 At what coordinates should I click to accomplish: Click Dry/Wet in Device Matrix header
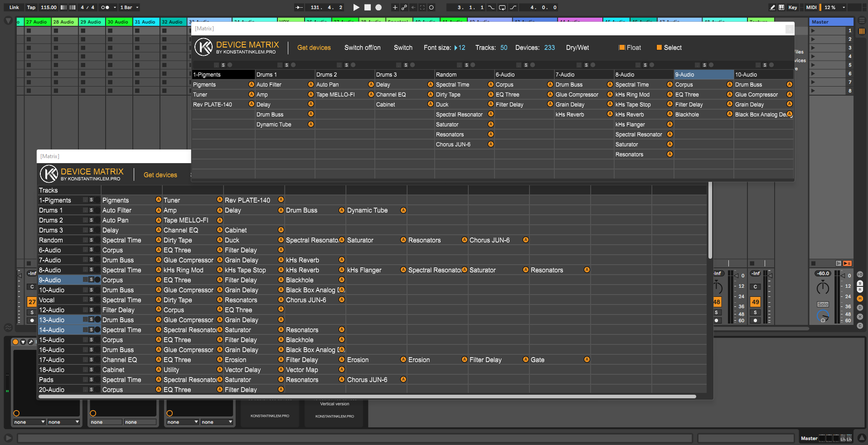[x=577, y=48]
